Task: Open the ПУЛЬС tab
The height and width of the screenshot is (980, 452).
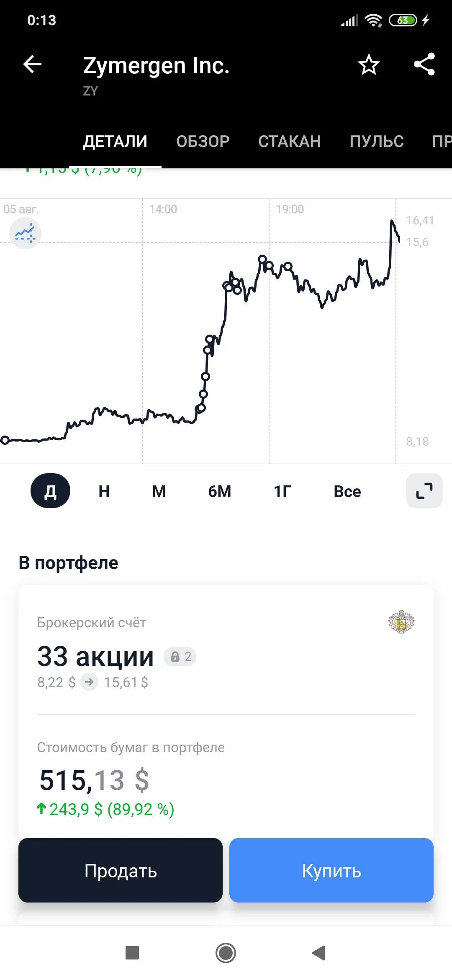Action: click(377, 142)
